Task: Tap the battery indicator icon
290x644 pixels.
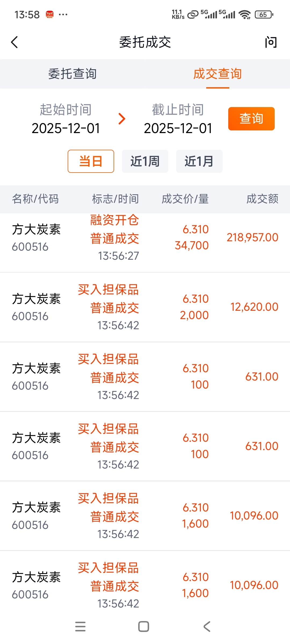Action: point(264,14)
